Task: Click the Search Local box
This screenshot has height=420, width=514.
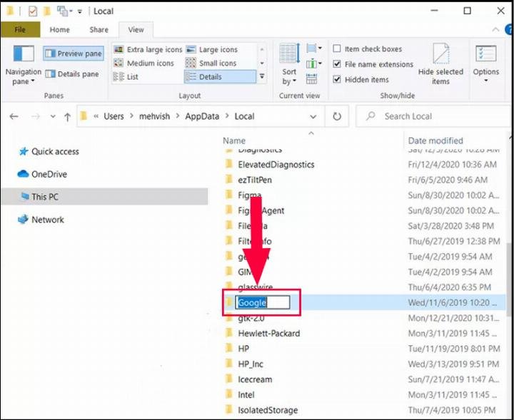Action: pos(434,116)
